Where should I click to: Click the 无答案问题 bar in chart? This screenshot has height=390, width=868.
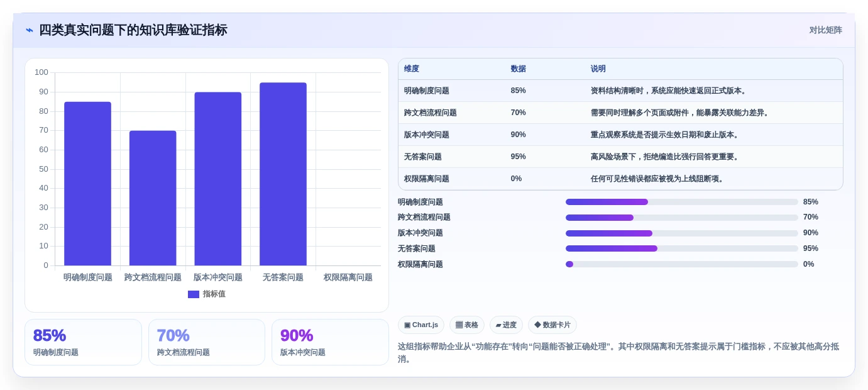pos(283,174)
